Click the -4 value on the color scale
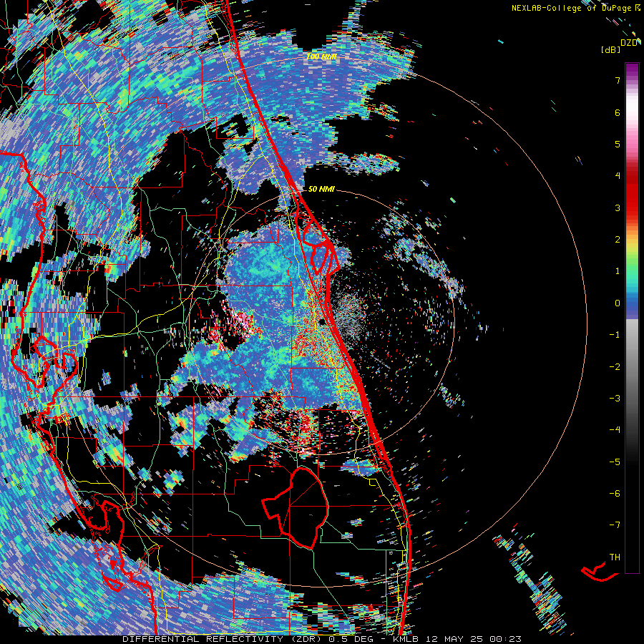 pyautogui.click(x=615, y=429)
